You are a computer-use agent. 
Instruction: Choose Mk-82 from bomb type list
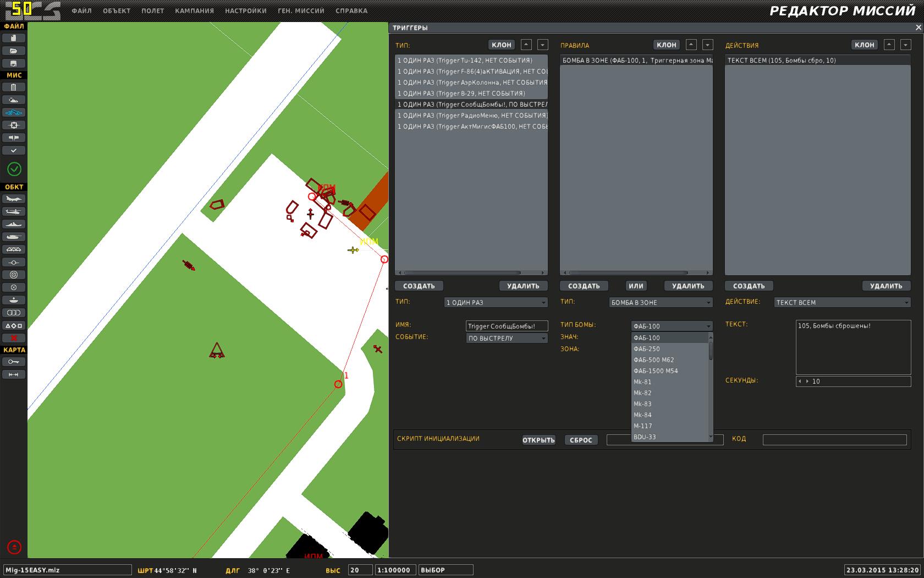[669, 393]
